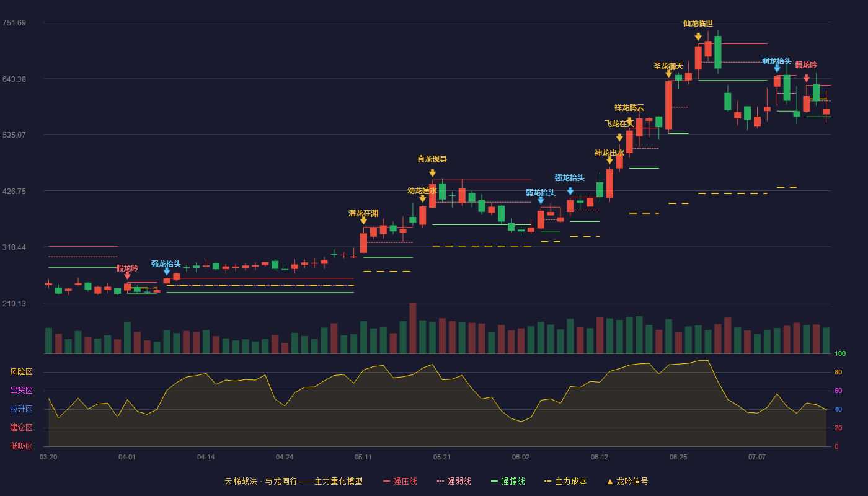Select the 出货区 zone label

coord(21,391)
